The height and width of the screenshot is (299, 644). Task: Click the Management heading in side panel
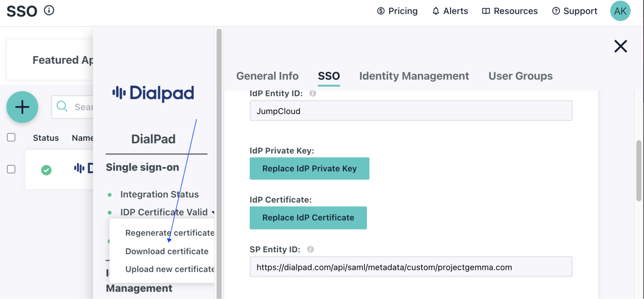click(x=139, y=288)
